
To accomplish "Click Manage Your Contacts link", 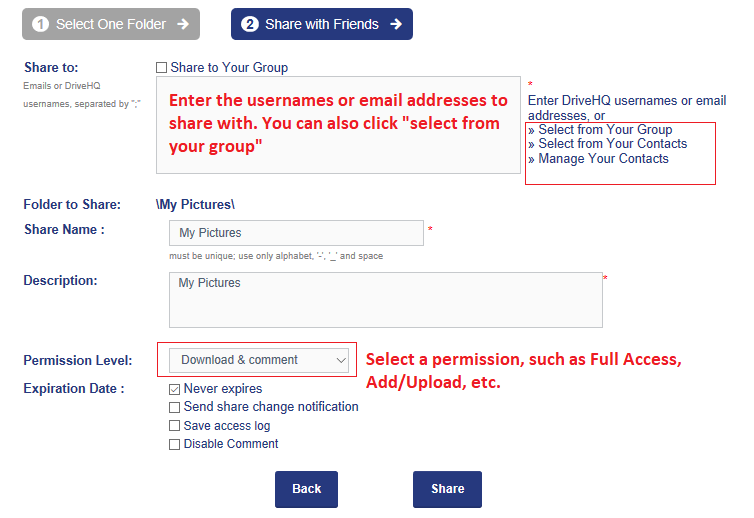I will click(603, 158).
